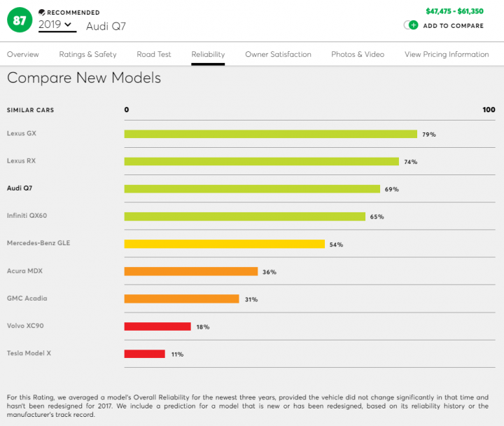This screenshot has height=426, width=504.
Task: Click the Similar Cars column header
Action: [x=31, y=110]
